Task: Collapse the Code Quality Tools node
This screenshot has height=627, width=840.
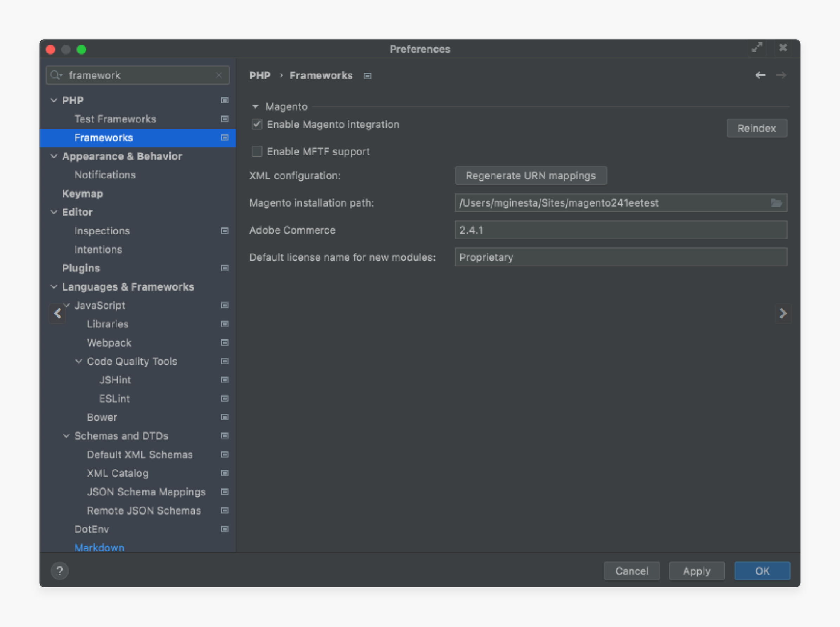Action: click(x=78, y=361)
